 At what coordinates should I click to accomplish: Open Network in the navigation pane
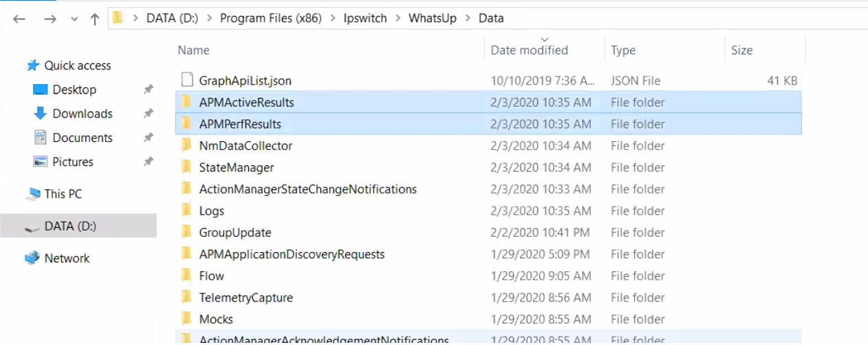[x=67, y=258]
